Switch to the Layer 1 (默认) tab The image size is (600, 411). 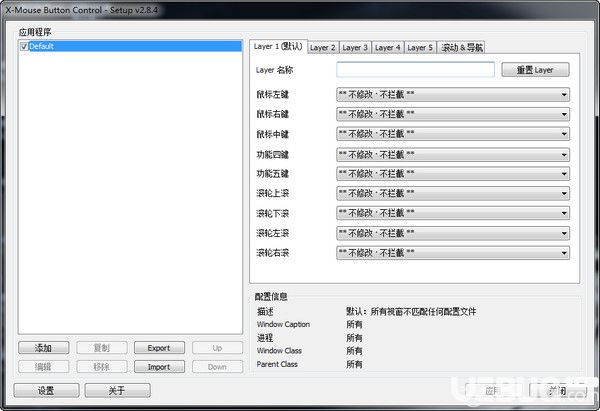click(278, 47)
